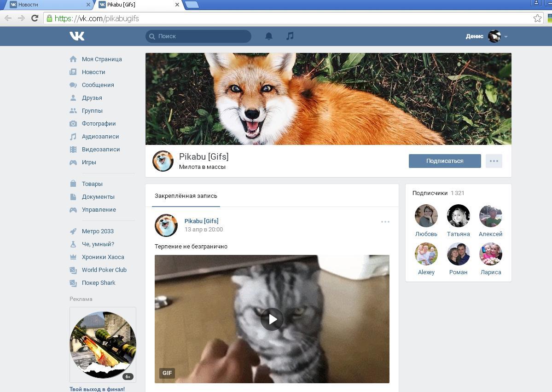Click the Поиск search field

click(x=198, y=36)
